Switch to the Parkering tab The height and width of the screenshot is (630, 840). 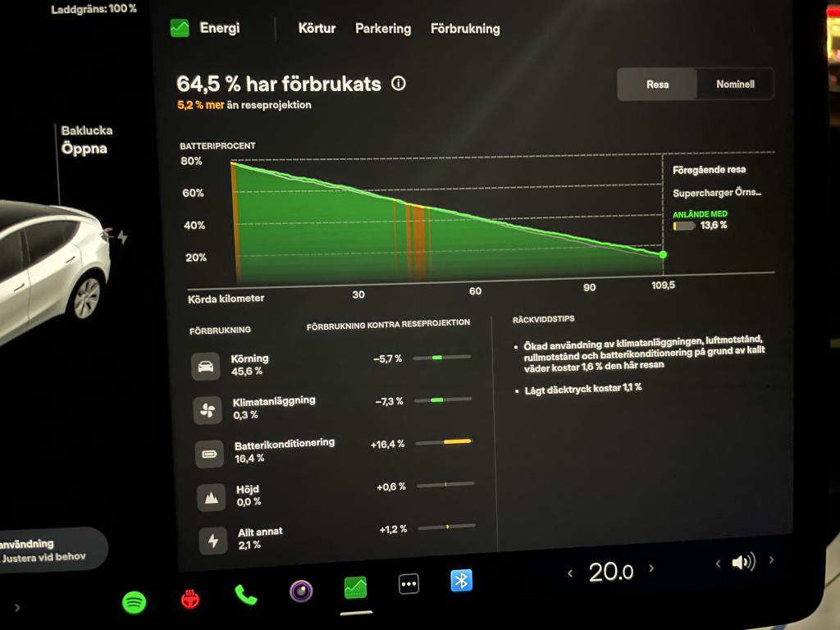click(x=382, y=28)
